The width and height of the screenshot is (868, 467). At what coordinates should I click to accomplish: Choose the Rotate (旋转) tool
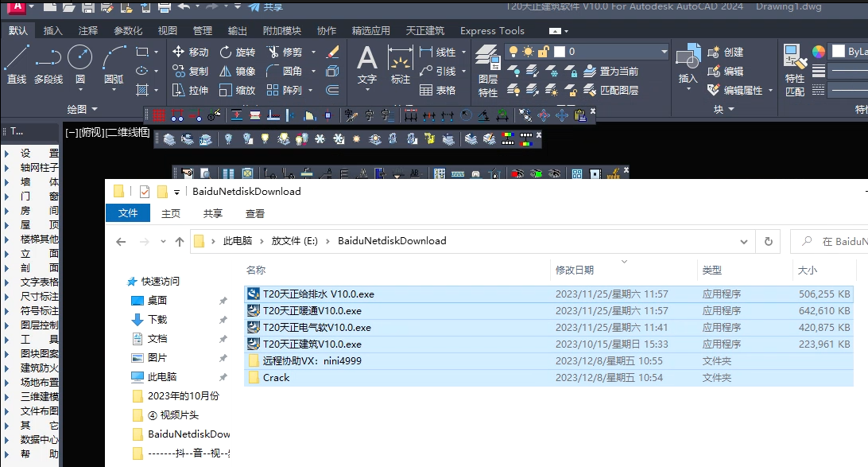pos(238,52)
